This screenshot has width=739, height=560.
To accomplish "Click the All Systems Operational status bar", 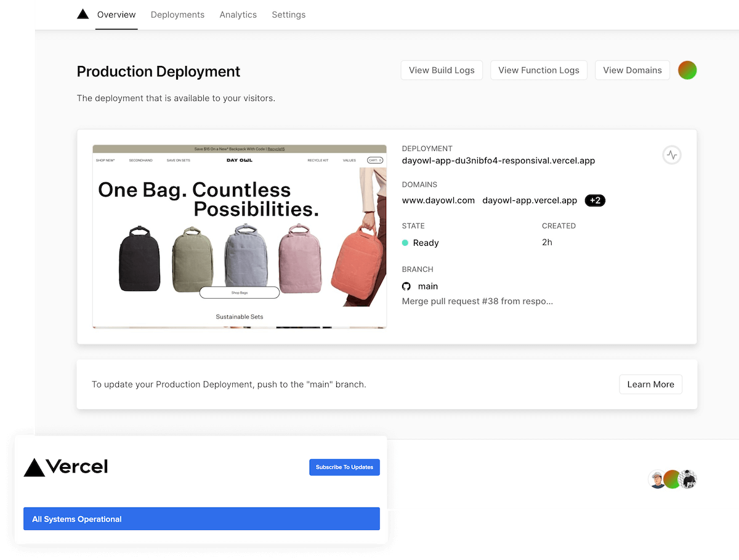I will coord(201,519).
